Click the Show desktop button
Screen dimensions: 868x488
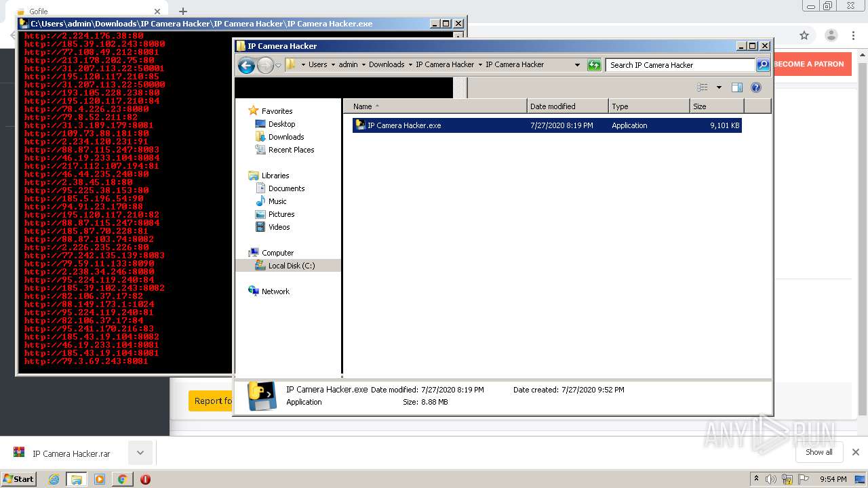click(861, 479)
